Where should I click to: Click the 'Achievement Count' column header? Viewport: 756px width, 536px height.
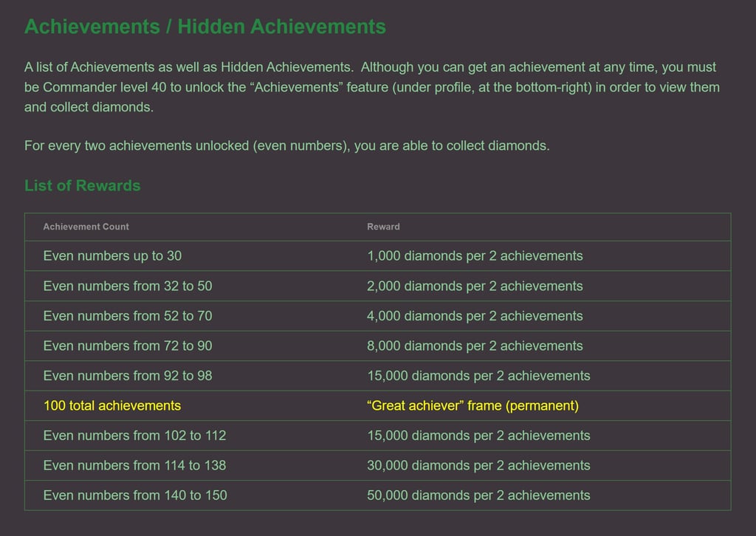[x=86, y=227]
